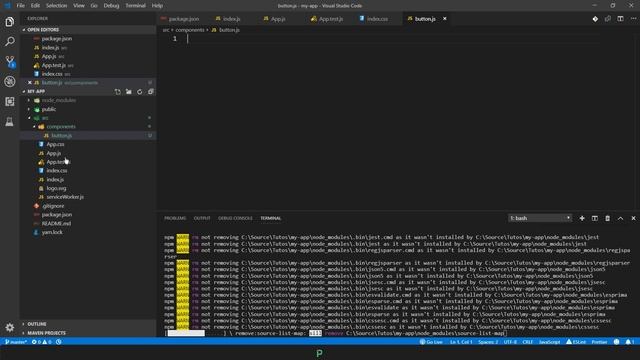Open the Explorer view in activity bar

tap(9, 22)
